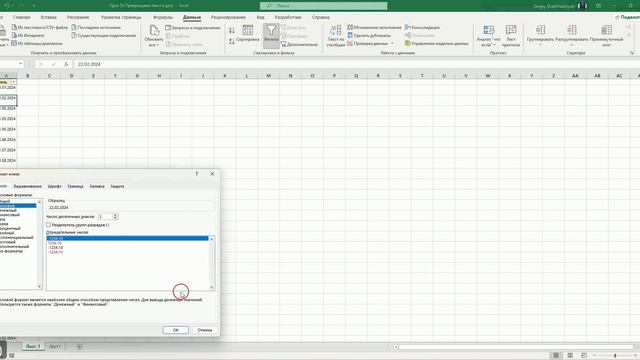Decrease decimal places with down spinner
Image resolution: width=640 pixels, height=360 pixels.
[x=116, y=218]
